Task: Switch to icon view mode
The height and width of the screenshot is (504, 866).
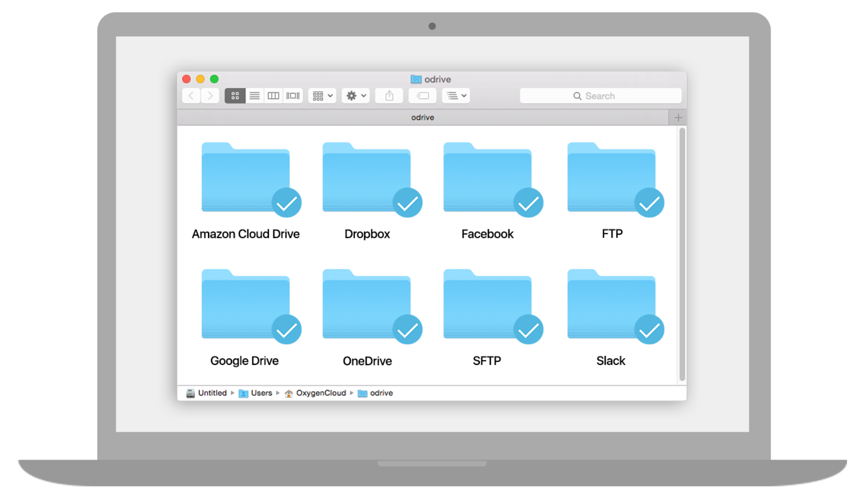Action: [235, 96]
